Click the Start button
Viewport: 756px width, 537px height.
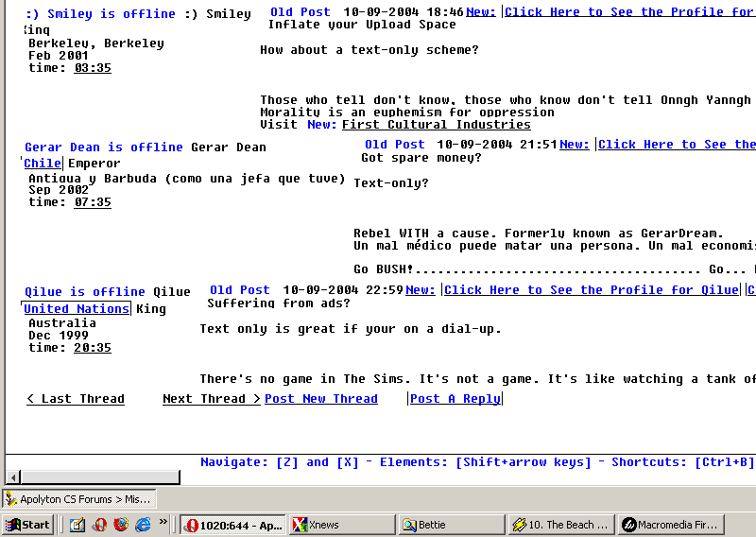pyautogui.click(x=27, y=525)
